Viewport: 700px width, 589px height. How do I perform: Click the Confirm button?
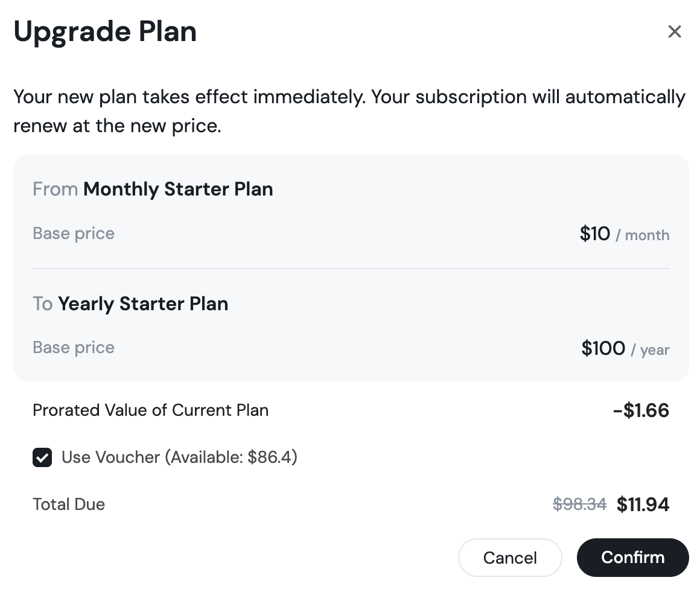(632, 557)
